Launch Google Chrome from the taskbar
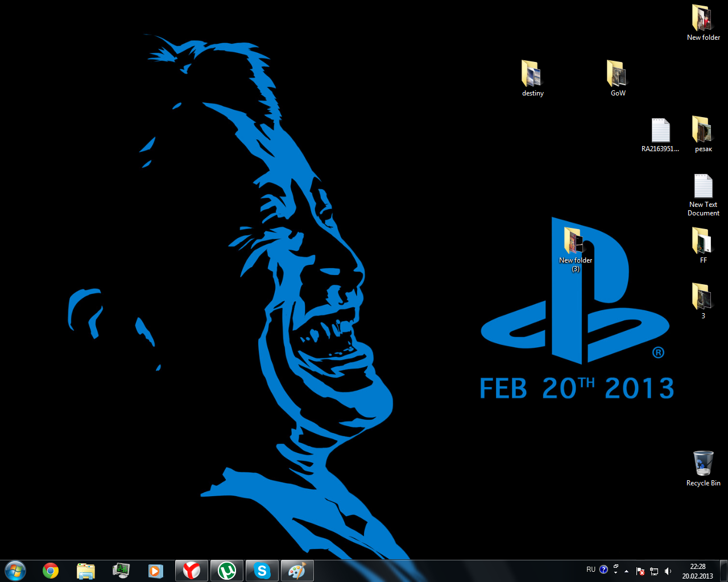This screenshot has height=582, width=728. tap(49, 570)
